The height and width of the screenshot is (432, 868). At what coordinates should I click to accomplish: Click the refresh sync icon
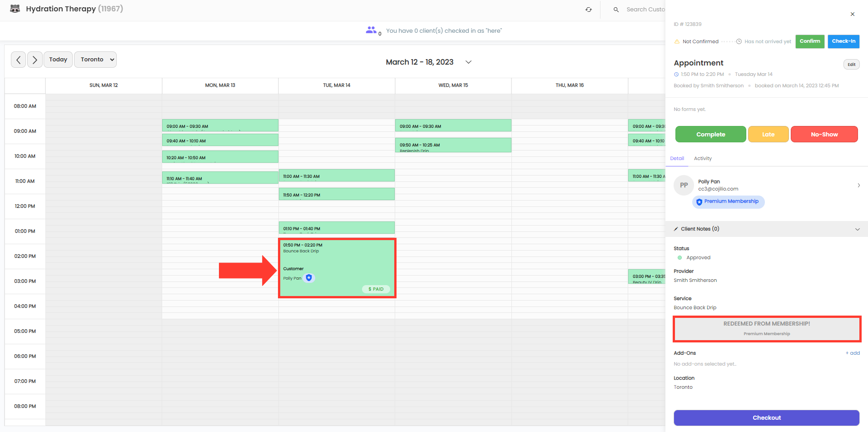(x=589, y=10)
